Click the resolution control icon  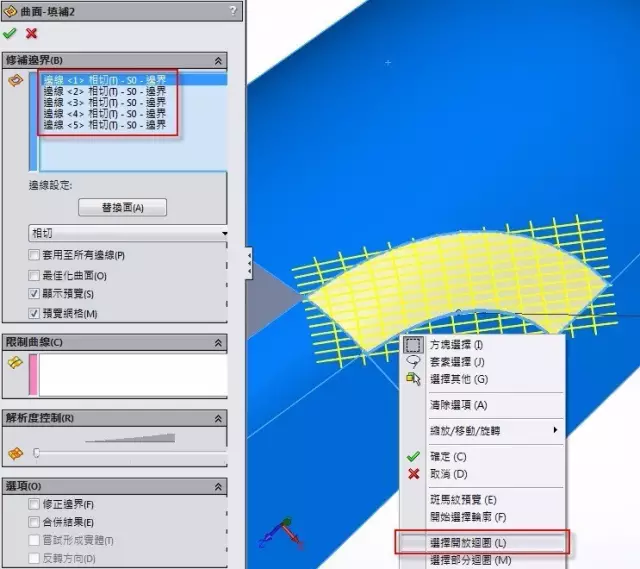(15, 453)
